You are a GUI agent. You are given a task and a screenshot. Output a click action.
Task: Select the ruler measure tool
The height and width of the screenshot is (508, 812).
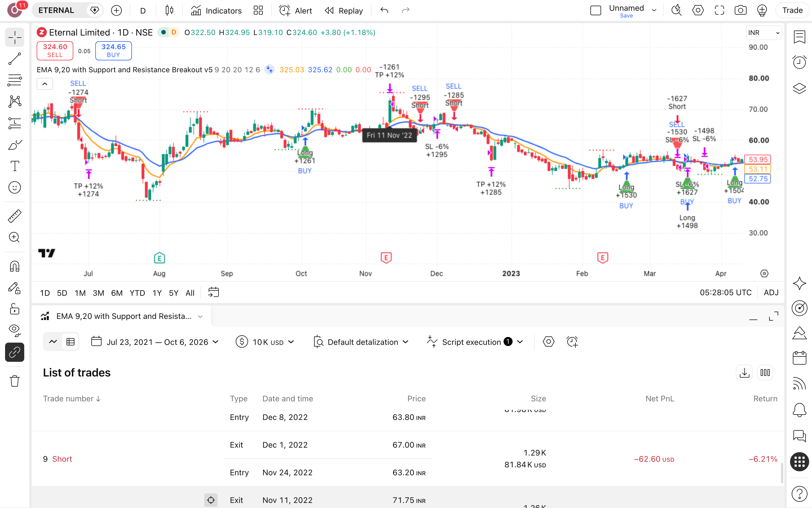point(14,216)
